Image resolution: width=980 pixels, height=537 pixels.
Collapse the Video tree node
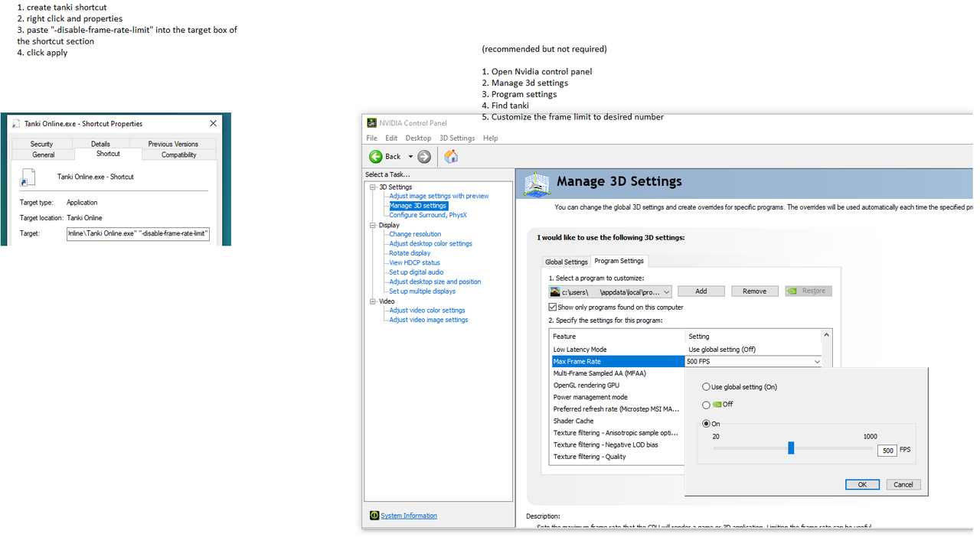[x=373, y=301]
